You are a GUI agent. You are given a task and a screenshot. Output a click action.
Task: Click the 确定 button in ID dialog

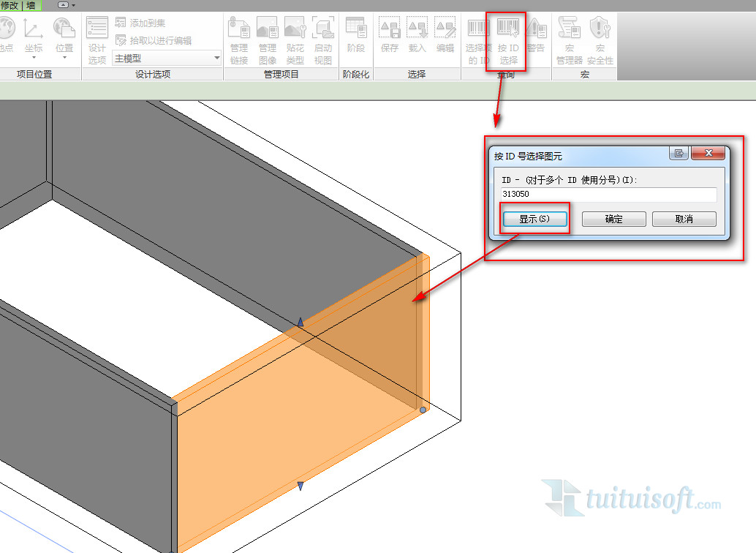pos(613,219)
